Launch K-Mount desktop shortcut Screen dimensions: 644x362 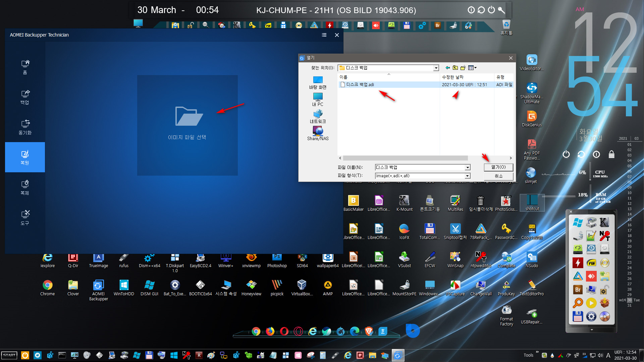(404, 203)
